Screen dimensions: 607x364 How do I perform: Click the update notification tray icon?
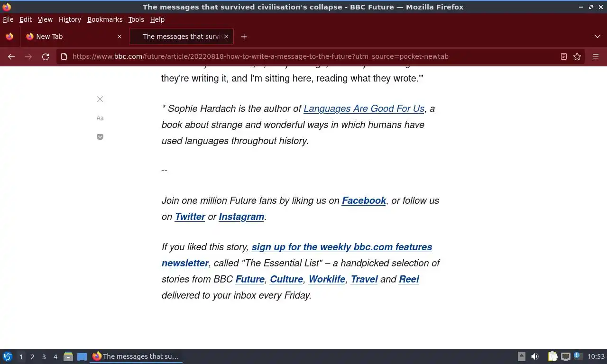pos(578,356)
